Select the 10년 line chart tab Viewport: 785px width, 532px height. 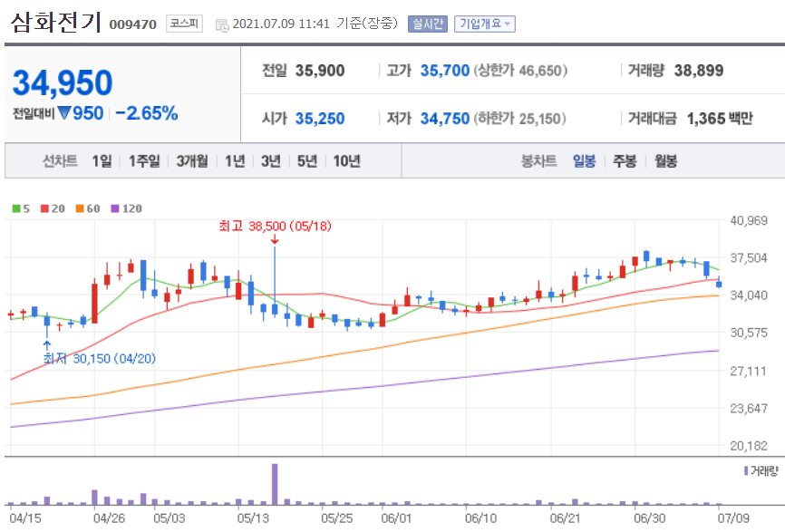pyautogui.click(x=346, y=161)
